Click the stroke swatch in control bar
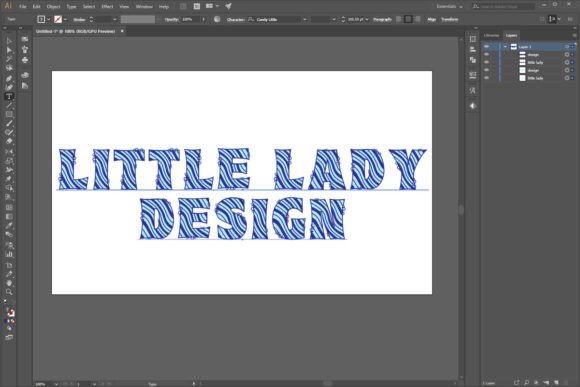Image resolution: width=580 pixels, height=387 pixels. (58, 19)
